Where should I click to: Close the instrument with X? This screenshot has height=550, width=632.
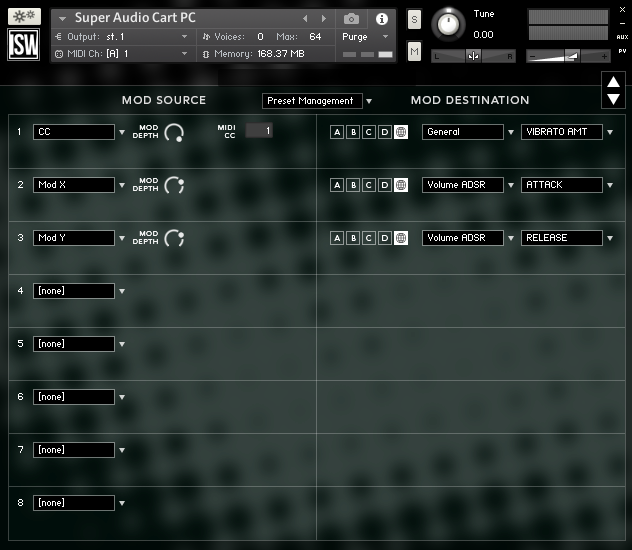click(622, 10)
